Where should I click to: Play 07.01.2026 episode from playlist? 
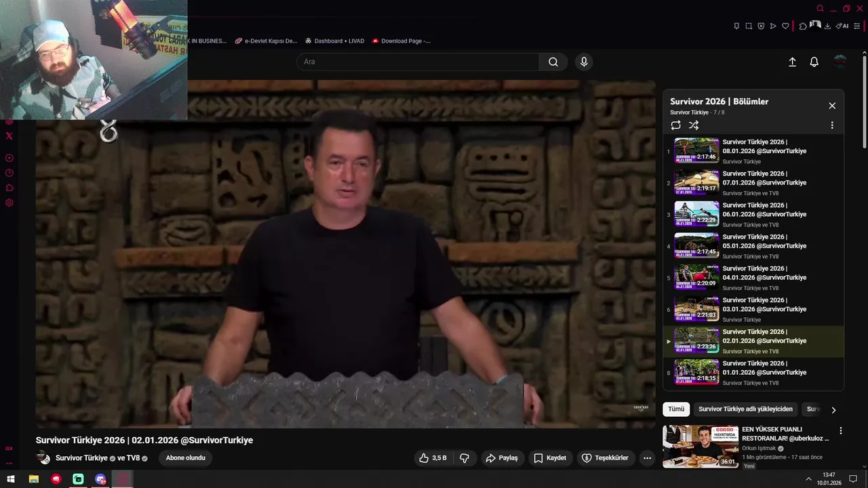pyautogui.click(x=753, y=183)
